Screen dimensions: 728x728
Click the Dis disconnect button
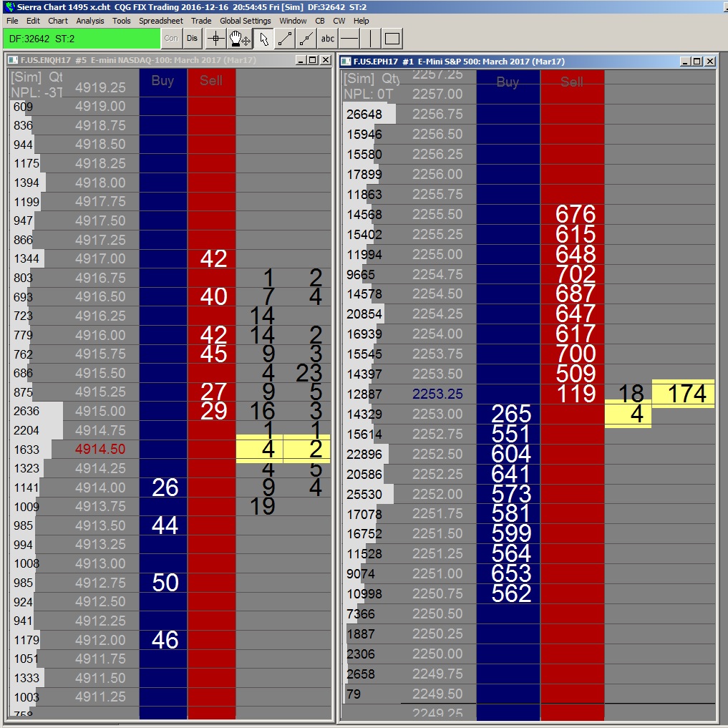(193, 39)
